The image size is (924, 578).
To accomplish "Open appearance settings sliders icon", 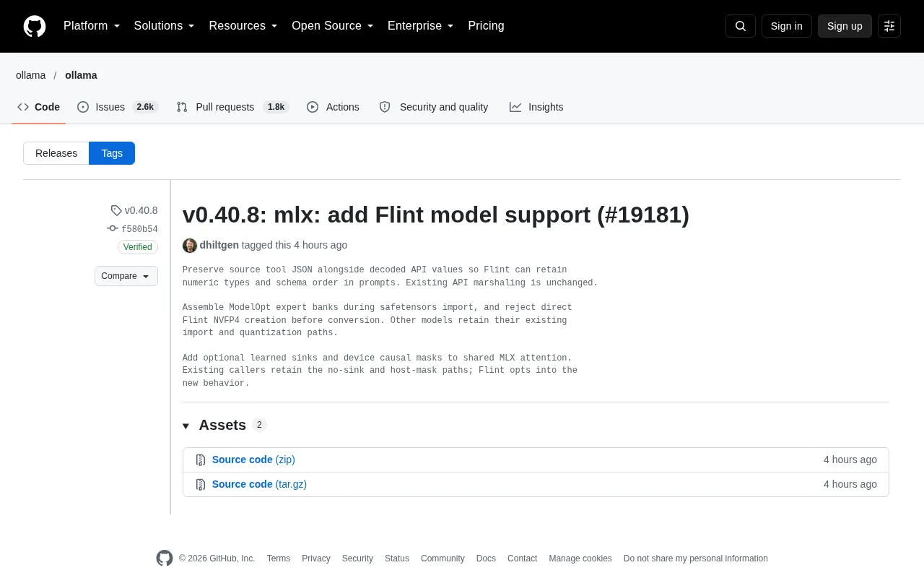I will [x=889, y=26].
